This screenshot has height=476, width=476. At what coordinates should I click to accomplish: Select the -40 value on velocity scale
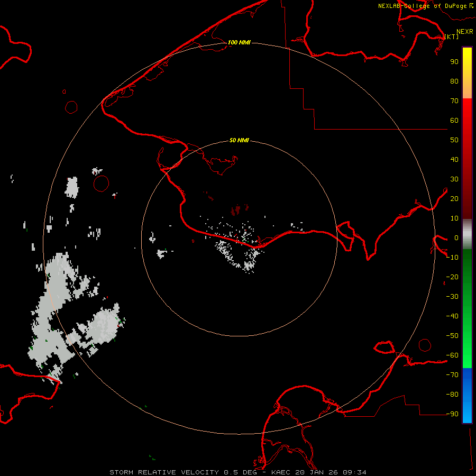click(452, 316)
